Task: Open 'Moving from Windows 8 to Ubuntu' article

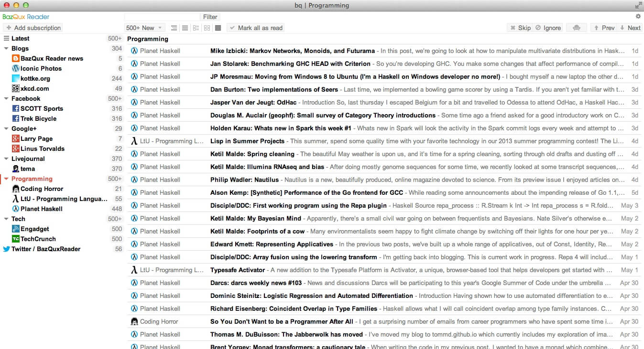Action: tap(355, 76)
